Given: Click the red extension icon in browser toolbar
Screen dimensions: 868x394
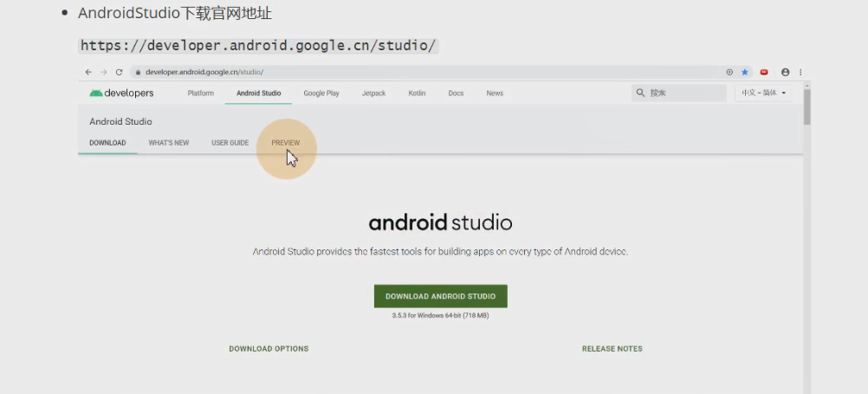Looking at the screenshot, I should (x=764, y=72).
